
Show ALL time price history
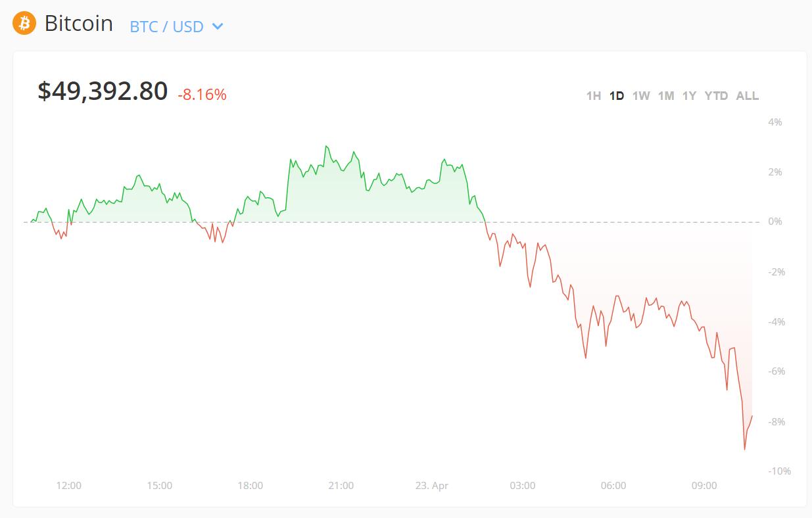tap(747, 96)
